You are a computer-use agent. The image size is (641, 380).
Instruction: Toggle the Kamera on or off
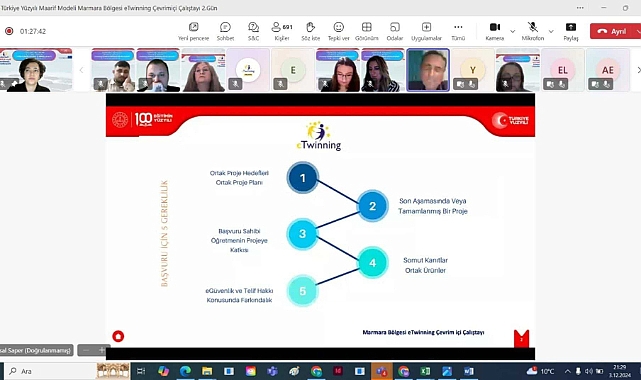[495, 31]
